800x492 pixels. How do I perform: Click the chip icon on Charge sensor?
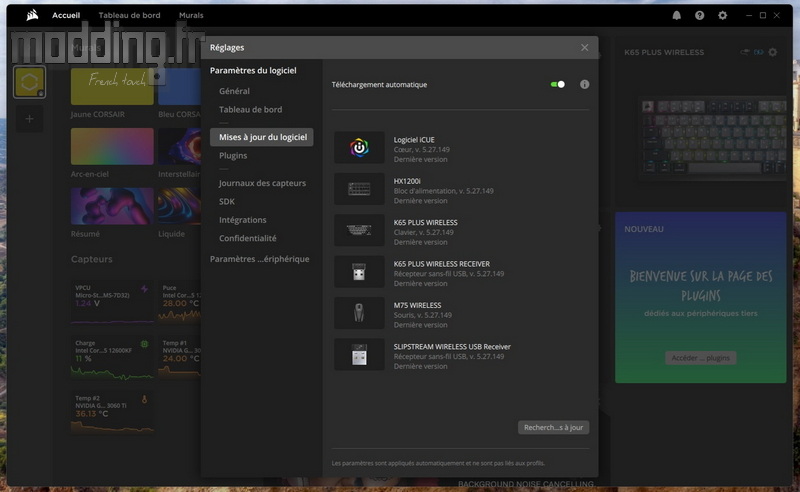tap(144, 344)
